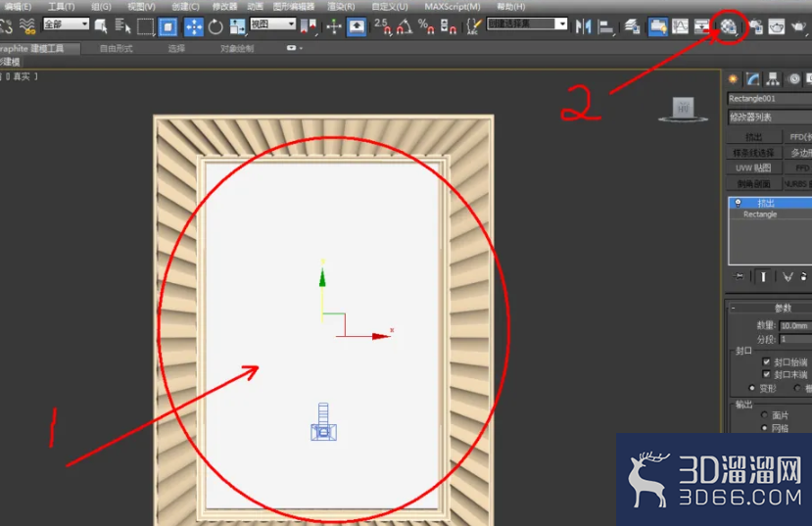Select the Select Object tool

[x=101, y=26]
